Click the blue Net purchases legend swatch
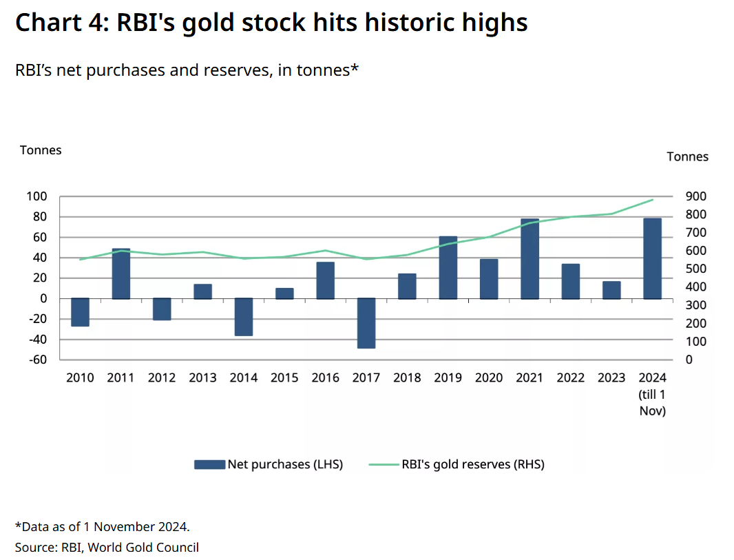Image resolution: width=734 pixels, height=560 pixels. [x=210, y=464]
